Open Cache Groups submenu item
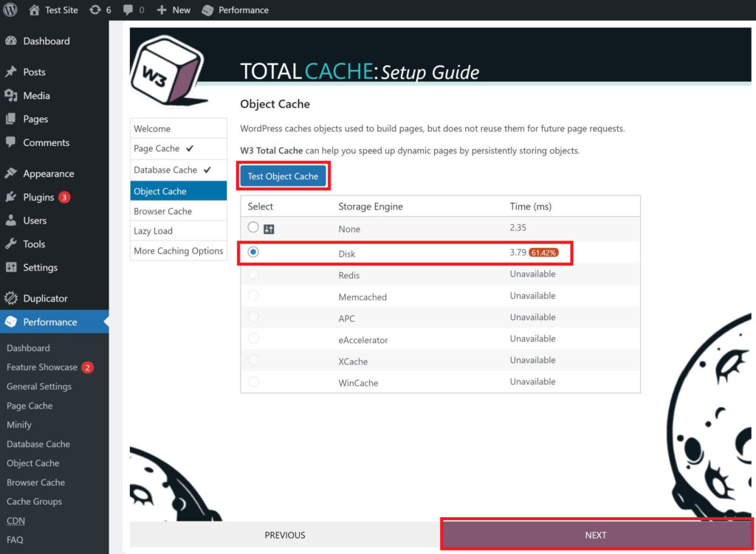 (34, 502)
